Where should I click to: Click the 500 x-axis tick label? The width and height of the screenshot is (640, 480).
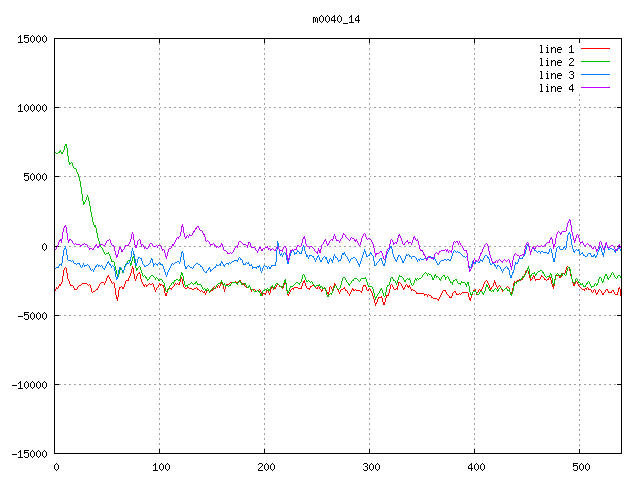(580, 467)
